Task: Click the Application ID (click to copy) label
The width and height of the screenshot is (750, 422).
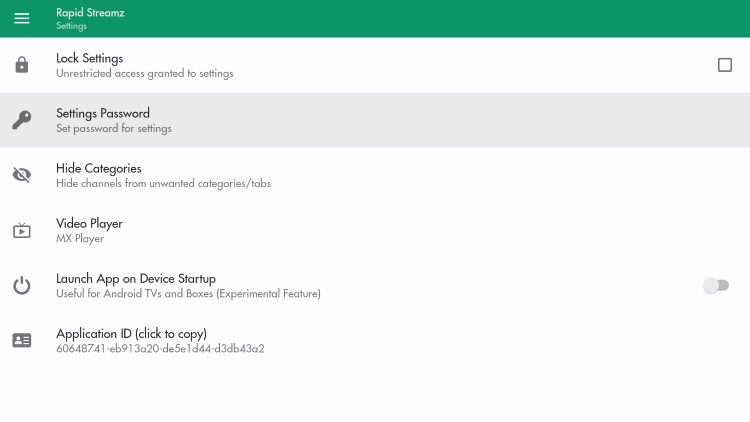Action: pos(131,333)
